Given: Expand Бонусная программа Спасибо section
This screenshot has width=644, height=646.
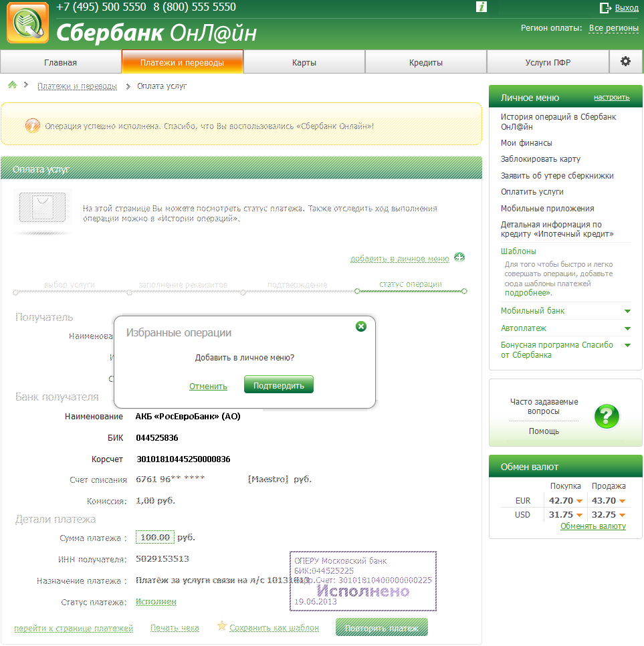Looking at the screenshot, I should [x=627, y=345].
